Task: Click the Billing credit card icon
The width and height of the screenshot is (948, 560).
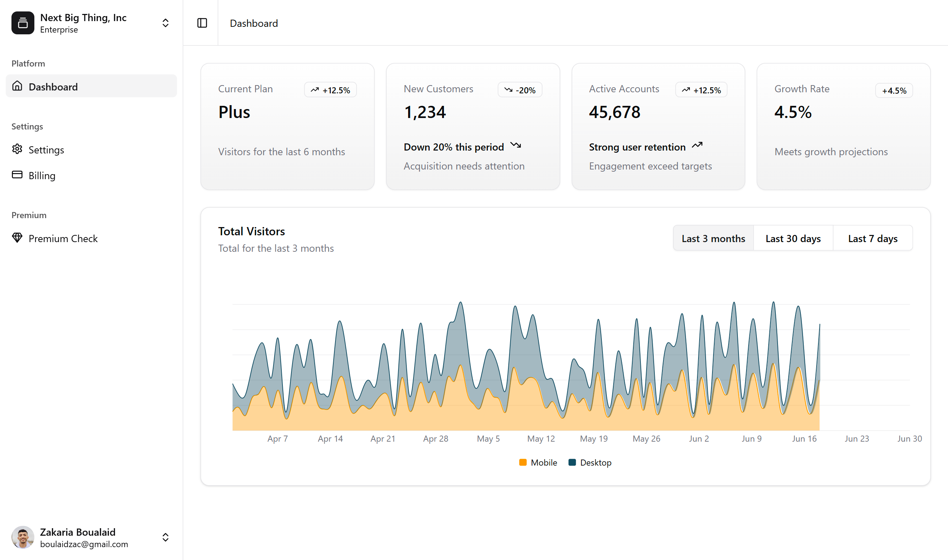Action: click(17, 175)
